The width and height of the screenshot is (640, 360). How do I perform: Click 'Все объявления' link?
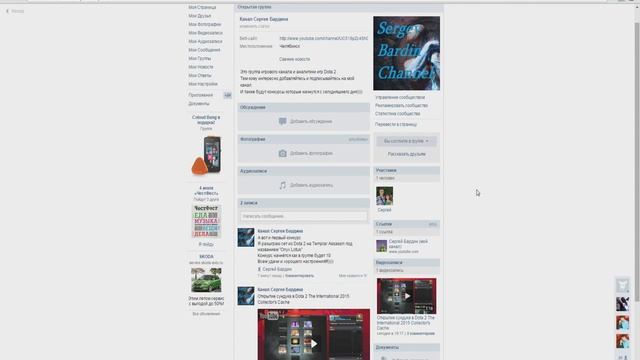pos(206,314)
